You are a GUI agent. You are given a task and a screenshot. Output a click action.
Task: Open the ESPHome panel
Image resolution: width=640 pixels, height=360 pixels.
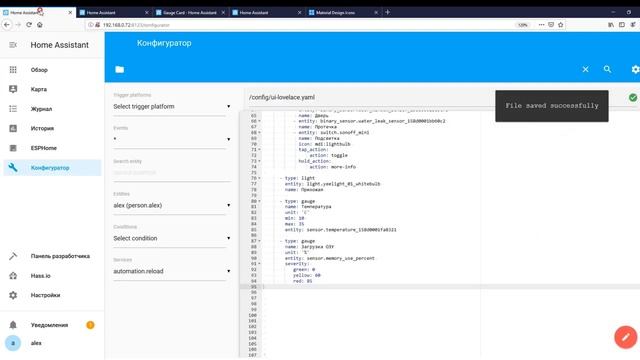click(x=44, y=148)
